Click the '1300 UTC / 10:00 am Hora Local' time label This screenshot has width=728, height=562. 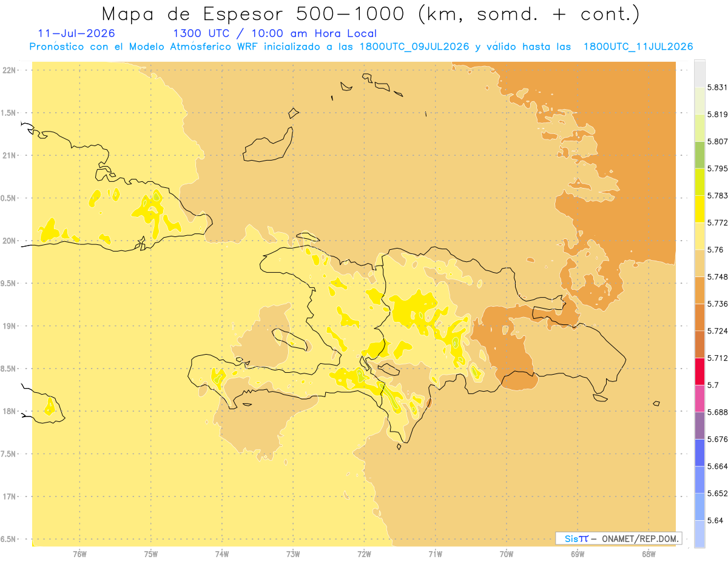click(275, 33)
